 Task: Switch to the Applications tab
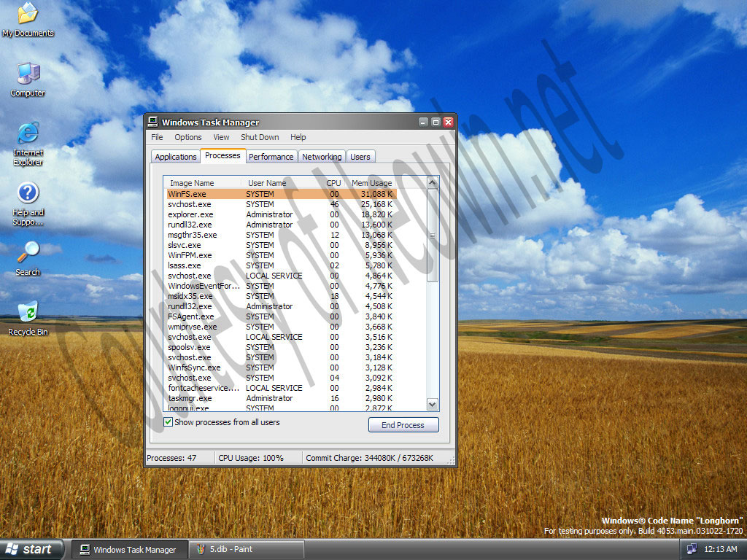(175, 157)
